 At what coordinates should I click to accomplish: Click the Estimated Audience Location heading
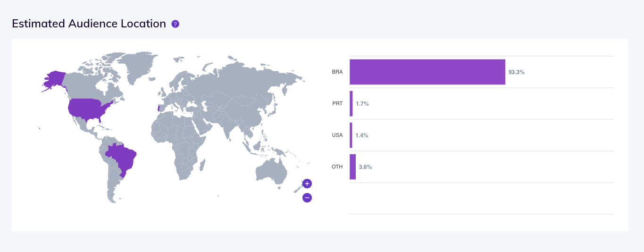(89, 24)
